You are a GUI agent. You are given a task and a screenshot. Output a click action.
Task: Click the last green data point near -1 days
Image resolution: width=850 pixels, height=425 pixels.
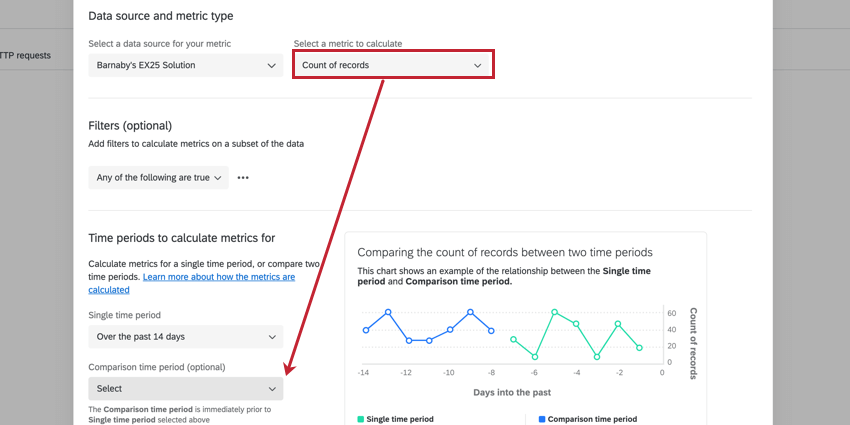[x=639, y=348]
